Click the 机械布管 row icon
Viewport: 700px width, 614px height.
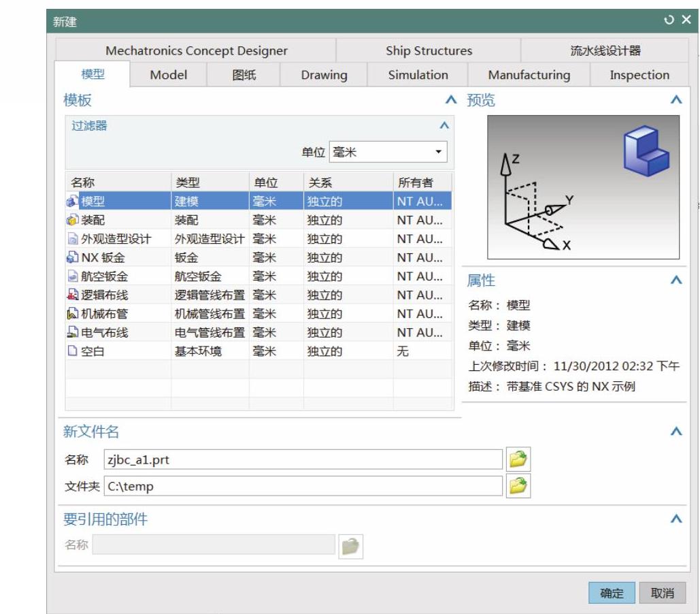point(72,314)
